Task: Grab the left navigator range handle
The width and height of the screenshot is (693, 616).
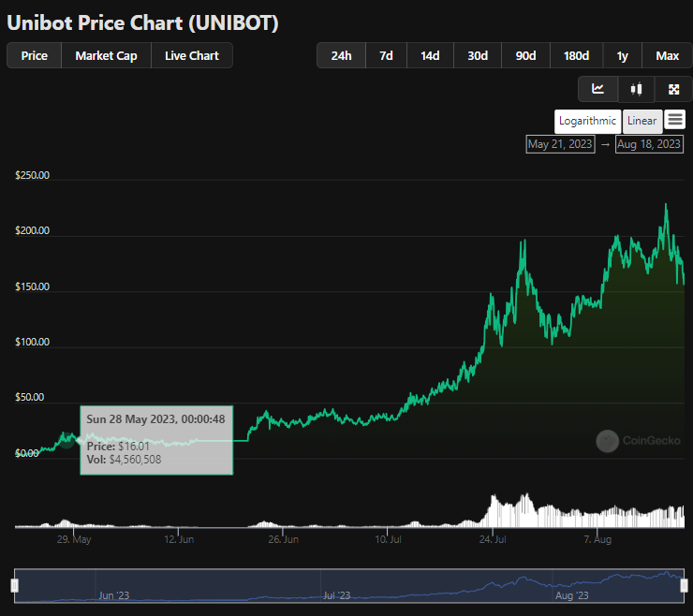Action: point(15,585)
